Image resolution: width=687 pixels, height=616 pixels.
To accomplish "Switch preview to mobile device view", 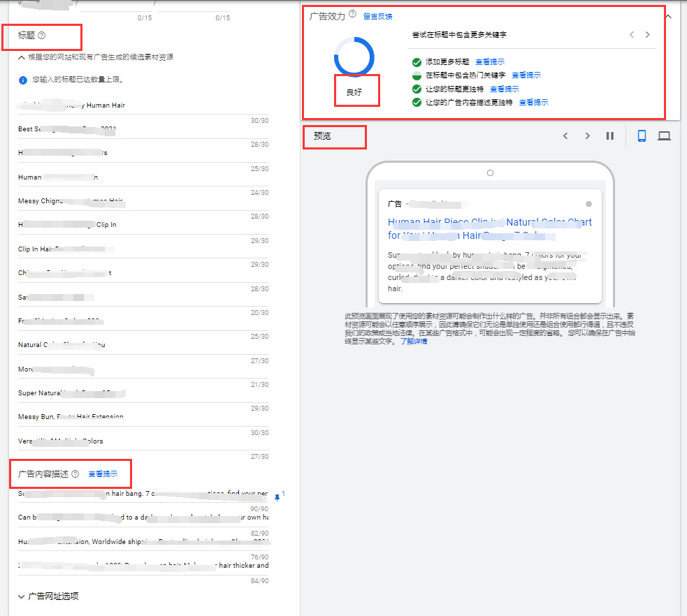I will click(x=642, y=136).
